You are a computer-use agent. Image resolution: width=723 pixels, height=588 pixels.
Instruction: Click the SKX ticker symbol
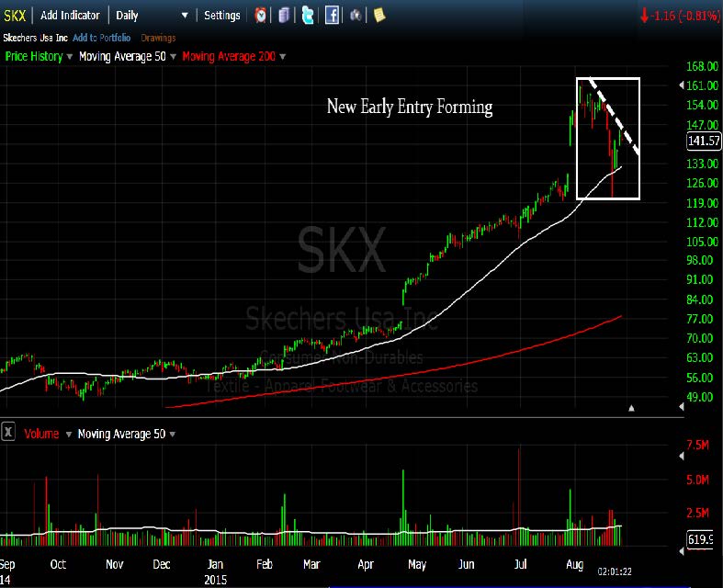(x=15, y=16)
